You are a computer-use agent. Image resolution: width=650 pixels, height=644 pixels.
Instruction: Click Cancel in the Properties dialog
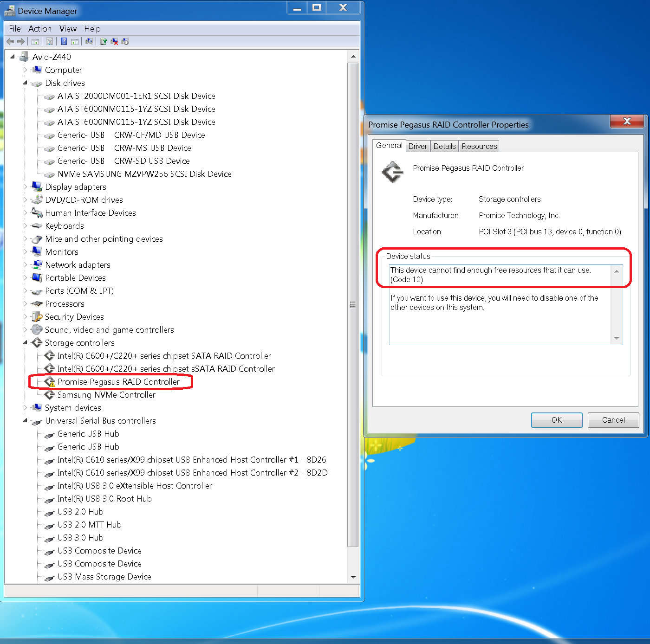point(613,420)
